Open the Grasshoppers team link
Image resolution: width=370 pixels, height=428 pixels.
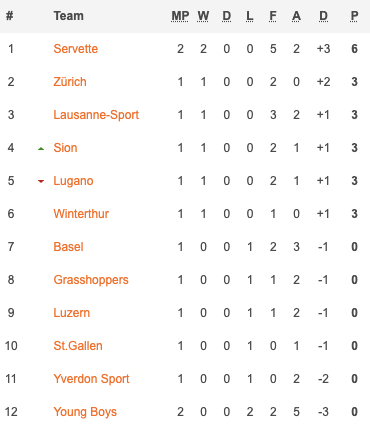[91, 280]
